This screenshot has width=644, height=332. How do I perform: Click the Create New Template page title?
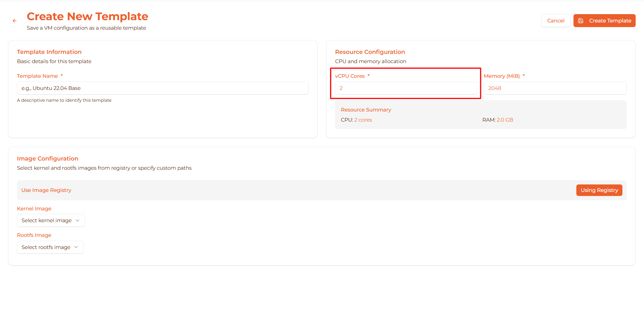[x=87, y=16]
